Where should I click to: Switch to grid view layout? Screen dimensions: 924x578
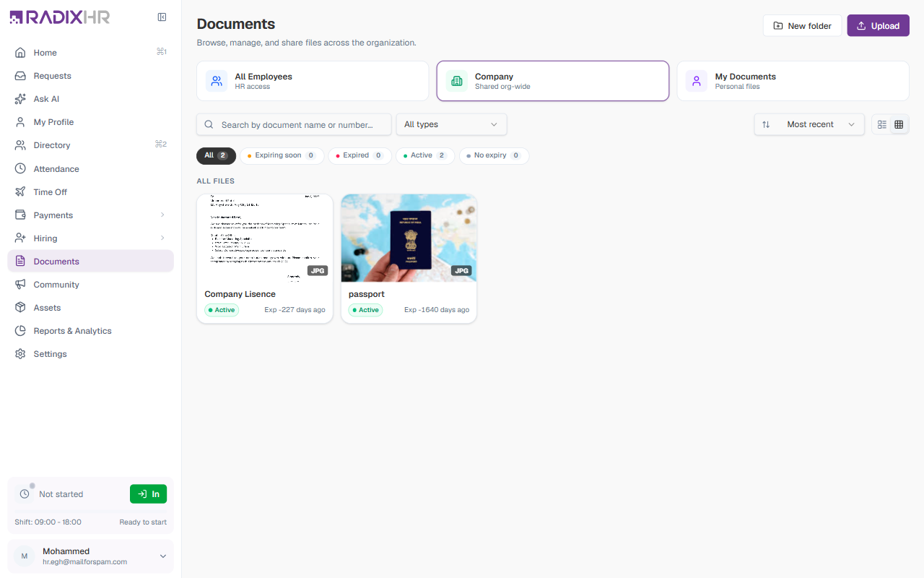[899, 124]
